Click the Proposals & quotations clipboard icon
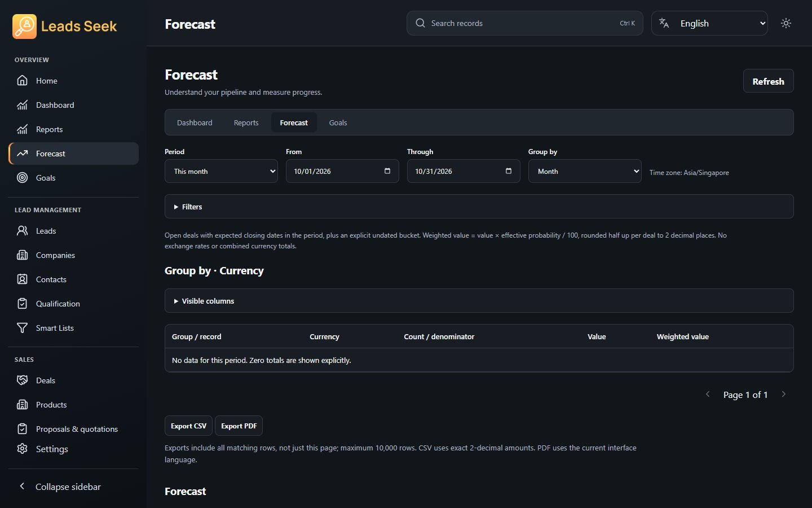 coord(22,429)
